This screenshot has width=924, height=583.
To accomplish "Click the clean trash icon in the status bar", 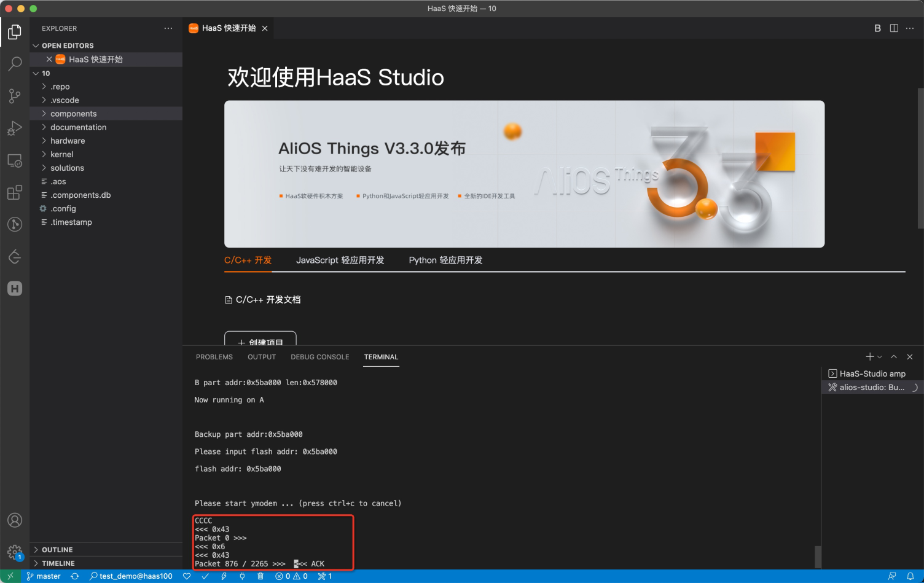I will 260,576.
